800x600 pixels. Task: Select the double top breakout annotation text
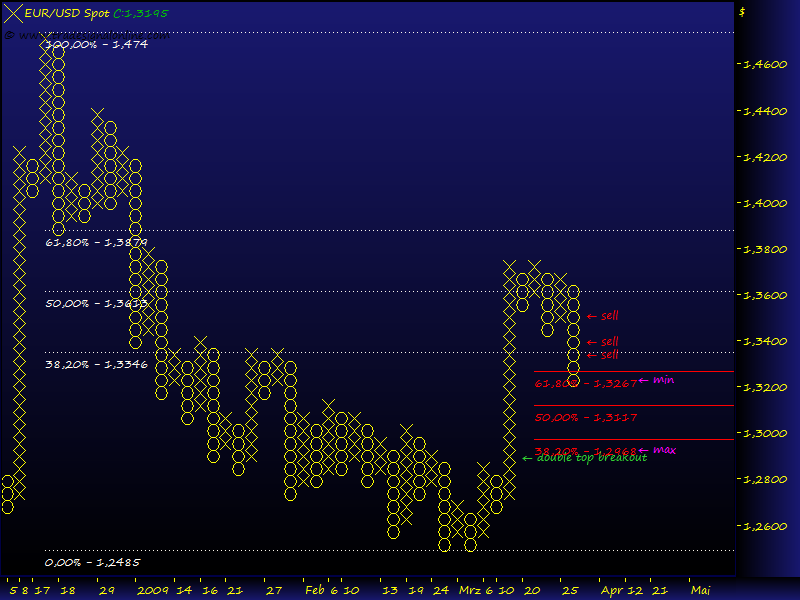tap(592, 458)
